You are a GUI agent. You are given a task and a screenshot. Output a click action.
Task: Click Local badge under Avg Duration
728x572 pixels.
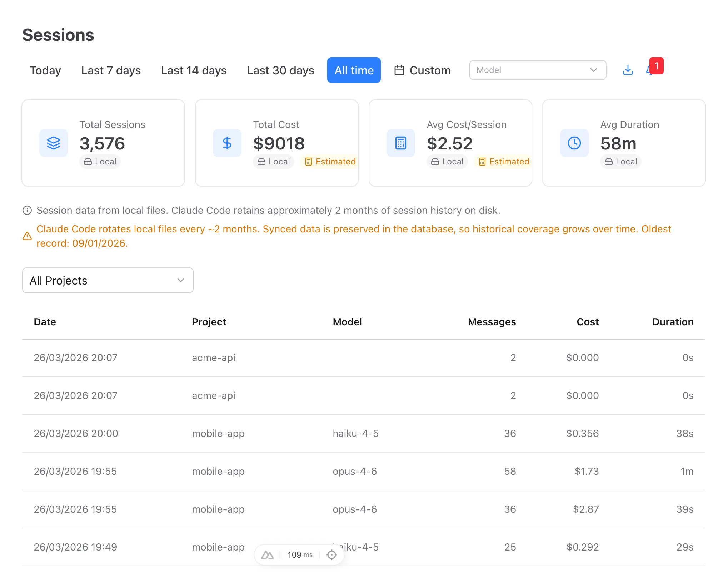coord(621,162)
